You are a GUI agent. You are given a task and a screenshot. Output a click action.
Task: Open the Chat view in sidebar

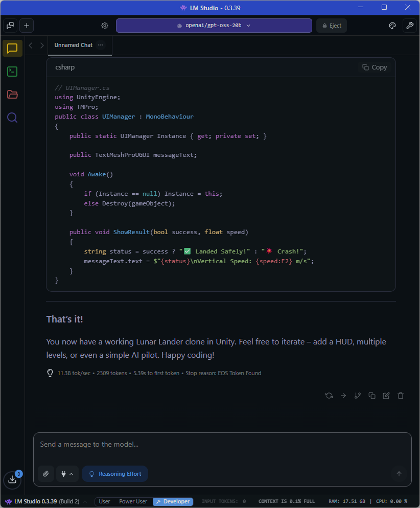pos(12,49)
